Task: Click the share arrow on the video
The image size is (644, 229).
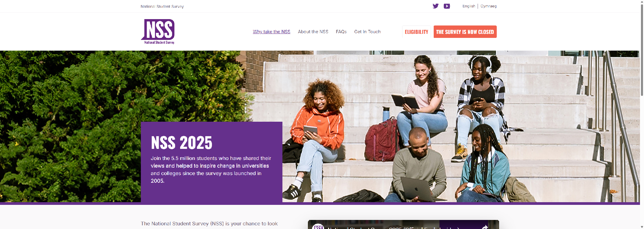Action: [x=485, y=227]
